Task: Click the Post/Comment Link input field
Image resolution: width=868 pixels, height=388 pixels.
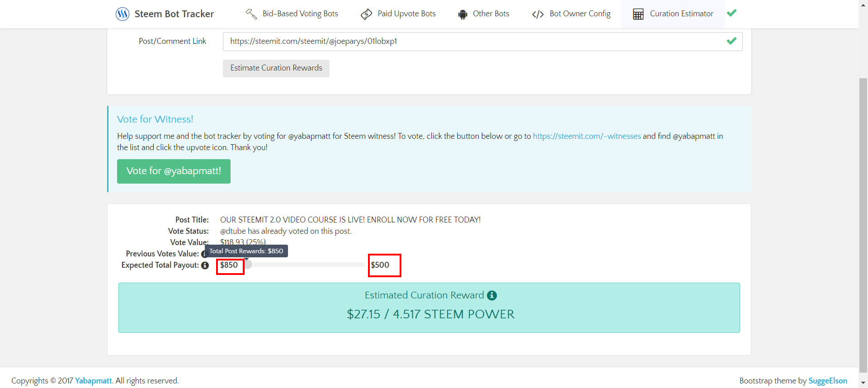Action: click(482, 42)
